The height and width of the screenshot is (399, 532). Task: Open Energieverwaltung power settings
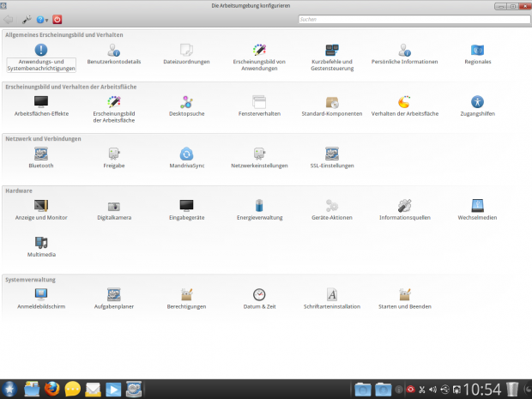click(x=259, y=209)
